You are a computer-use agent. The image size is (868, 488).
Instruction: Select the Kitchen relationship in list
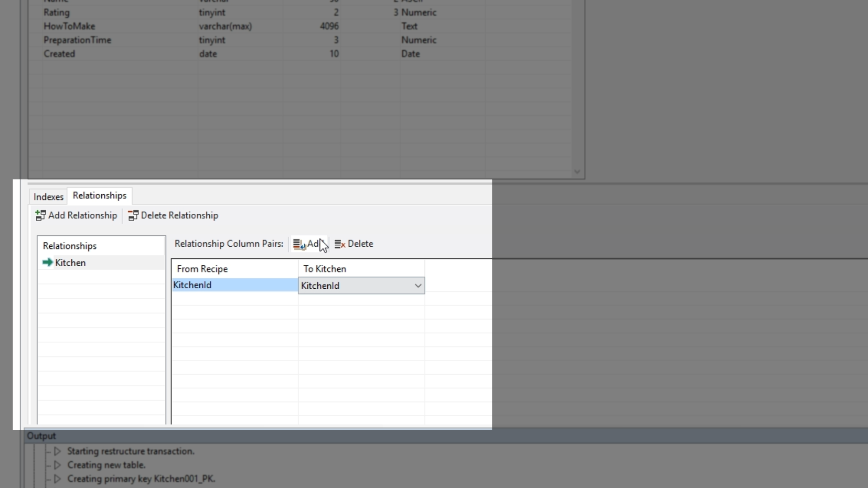click(x=71, y=263)
